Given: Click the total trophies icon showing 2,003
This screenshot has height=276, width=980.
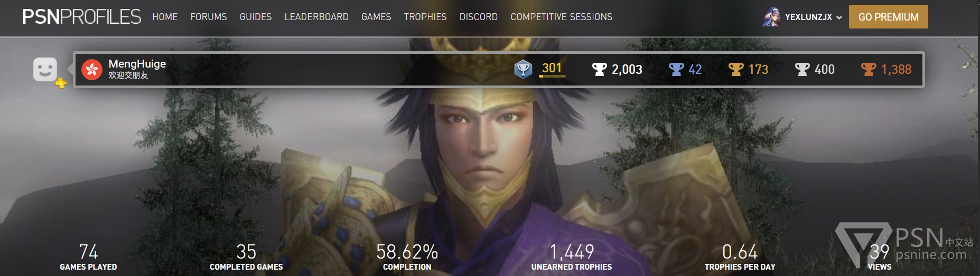Looking at the screenshot, I should (599, 69).
